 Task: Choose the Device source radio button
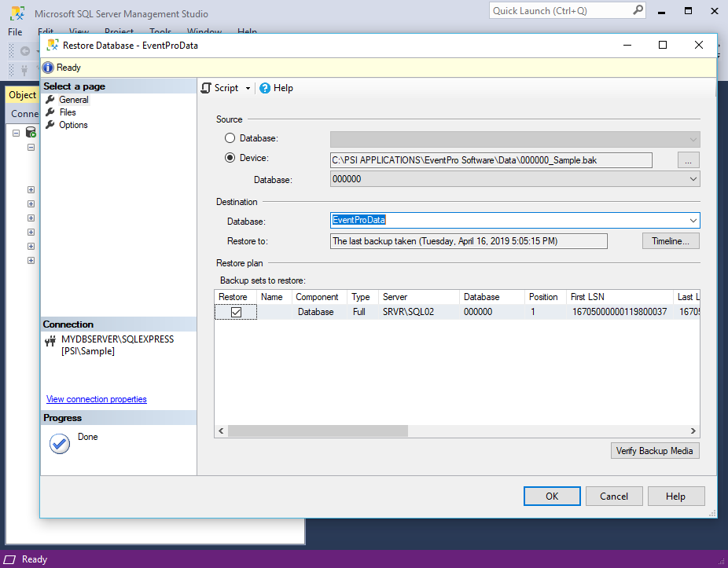pos(230,158)
